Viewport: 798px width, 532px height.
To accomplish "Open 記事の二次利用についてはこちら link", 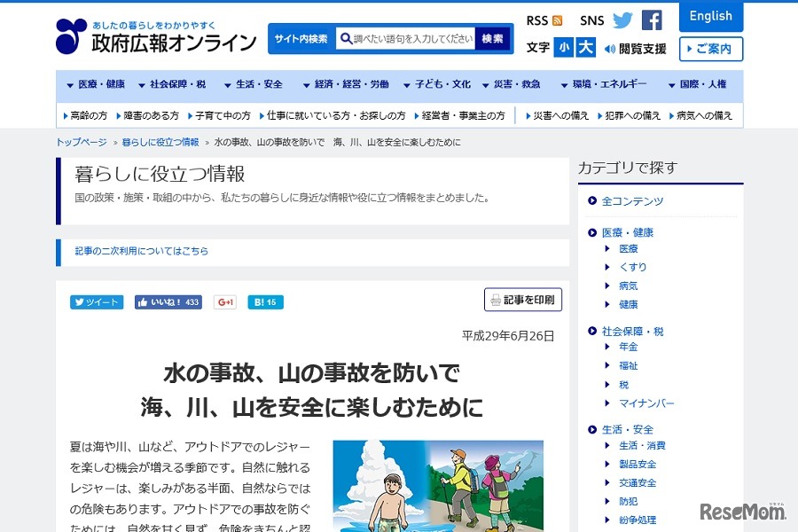I will [x=142, y=251].
